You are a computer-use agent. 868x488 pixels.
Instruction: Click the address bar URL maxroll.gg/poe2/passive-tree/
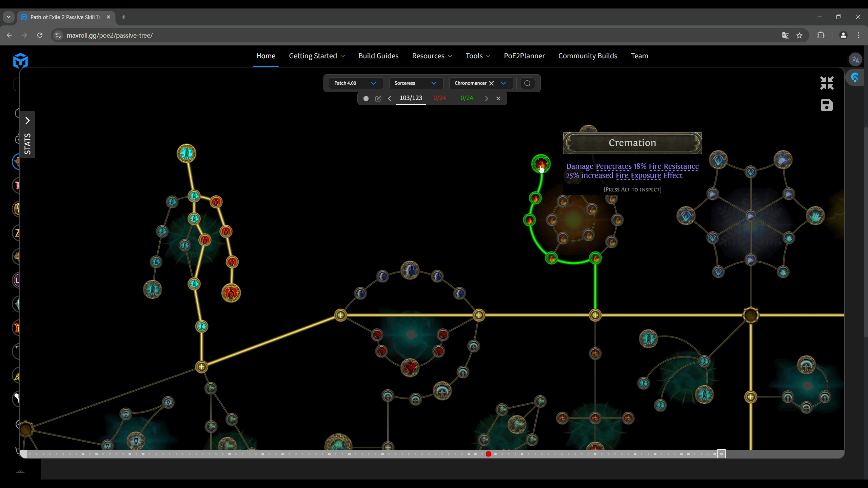point(110,35)
